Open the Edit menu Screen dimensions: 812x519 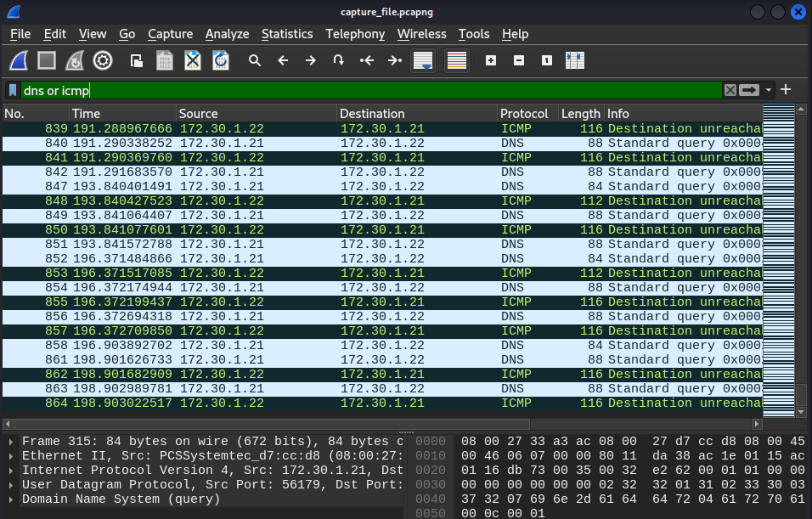pos(55,34)
